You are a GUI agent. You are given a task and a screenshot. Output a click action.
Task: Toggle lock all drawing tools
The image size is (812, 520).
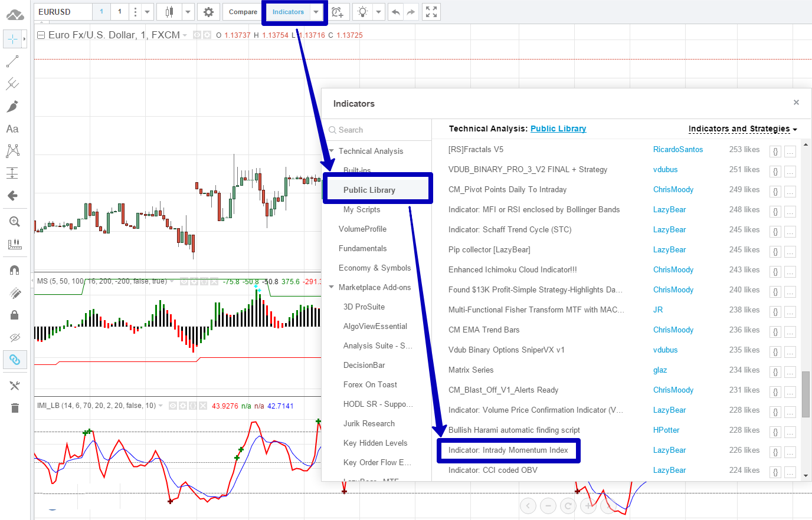point(15,315)
